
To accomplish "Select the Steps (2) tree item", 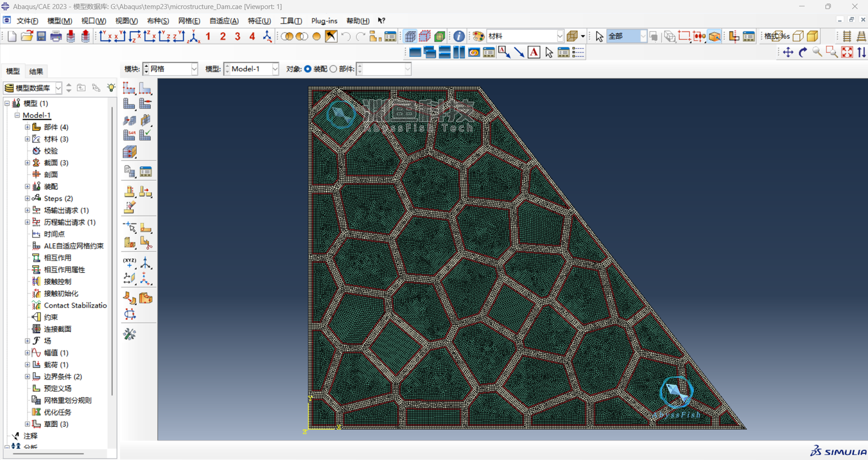I will point(58,199).
